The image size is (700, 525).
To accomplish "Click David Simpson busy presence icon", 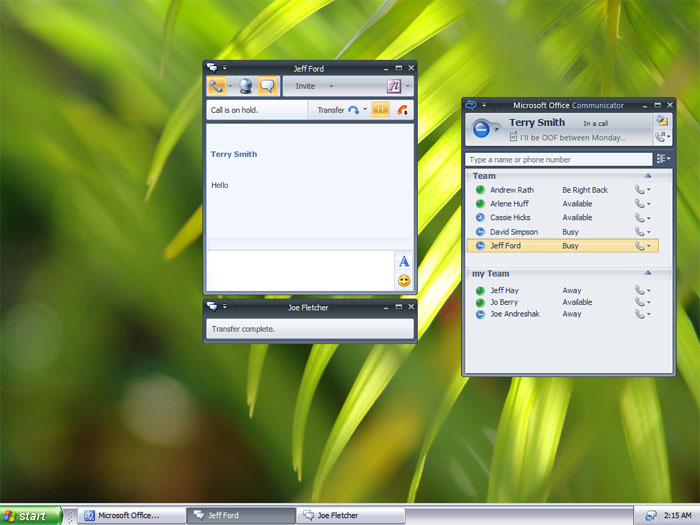I will click(480, 232).
